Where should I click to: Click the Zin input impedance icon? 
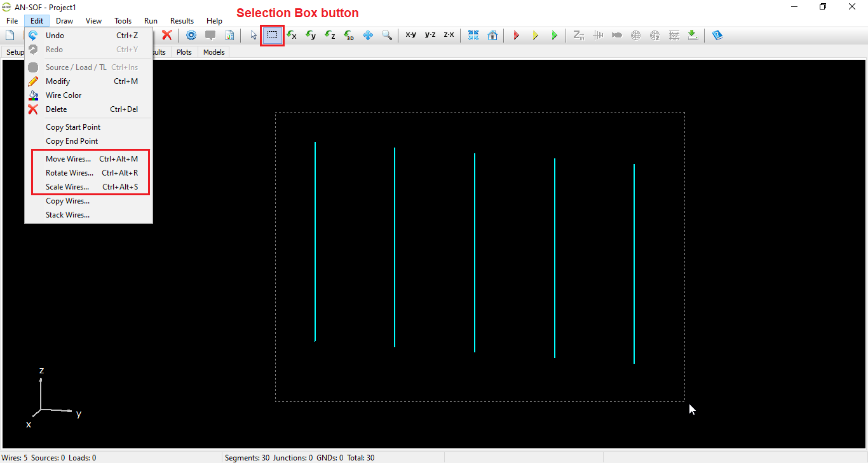pos(579,35)
